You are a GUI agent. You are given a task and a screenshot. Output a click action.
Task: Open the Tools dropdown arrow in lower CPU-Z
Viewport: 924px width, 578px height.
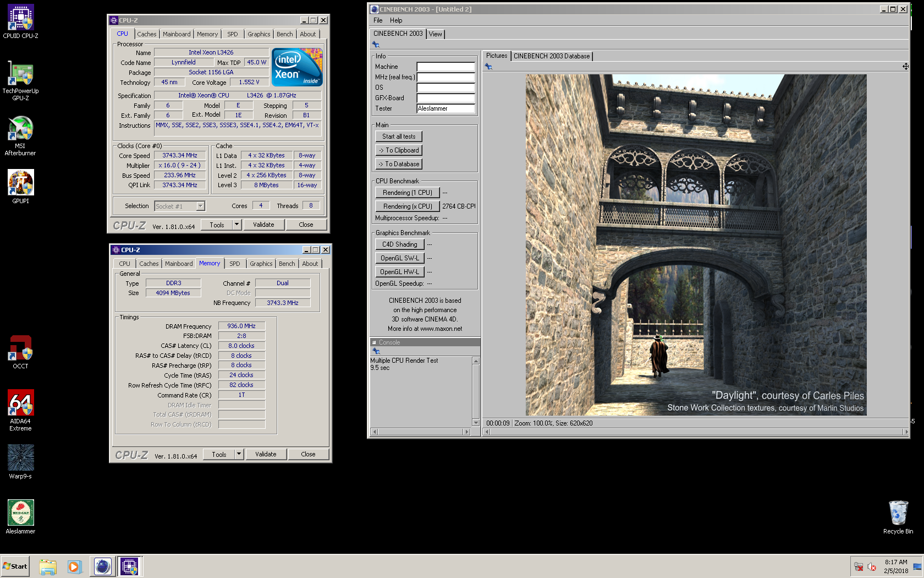tap(239, 454)
